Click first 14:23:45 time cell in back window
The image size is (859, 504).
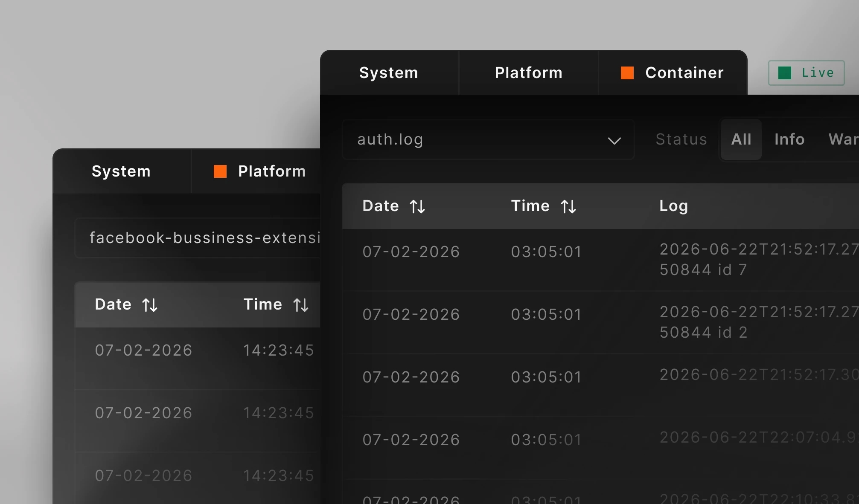click(x=279, y=350)
